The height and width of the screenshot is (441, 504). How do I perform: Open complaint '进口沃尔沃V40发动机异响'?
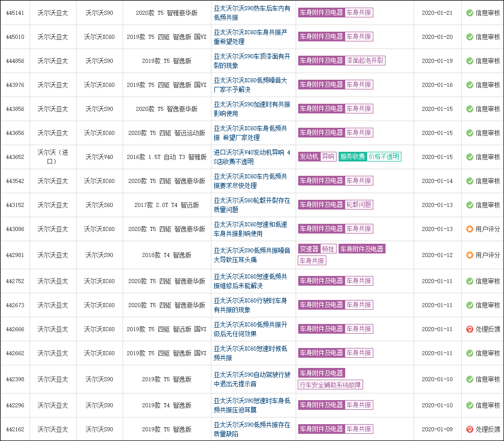pos(252,157)
